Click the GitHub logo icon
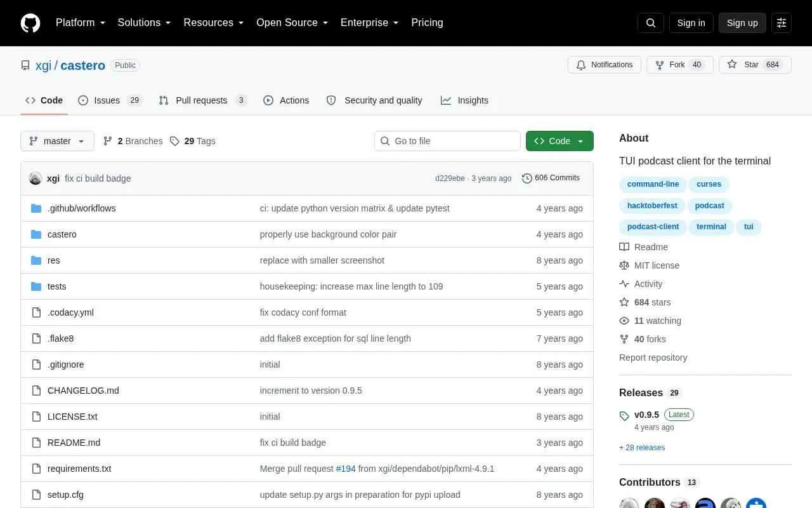Image resolution: width=812 pixels, height=508 pixels. pyautogui.click(x=30, y=23)
